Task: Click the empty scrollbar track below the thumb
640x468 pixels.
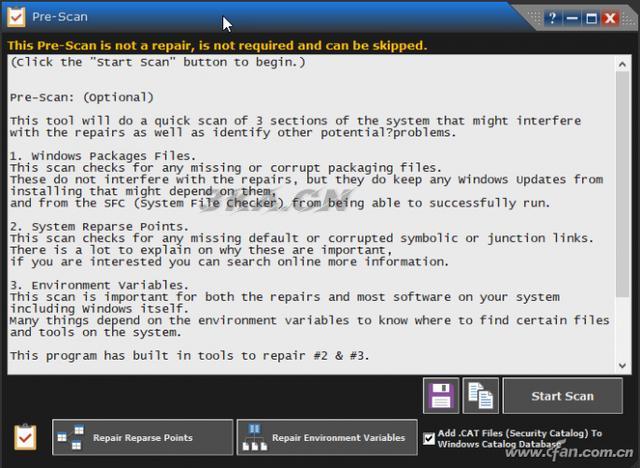Action: coord(622,328)
